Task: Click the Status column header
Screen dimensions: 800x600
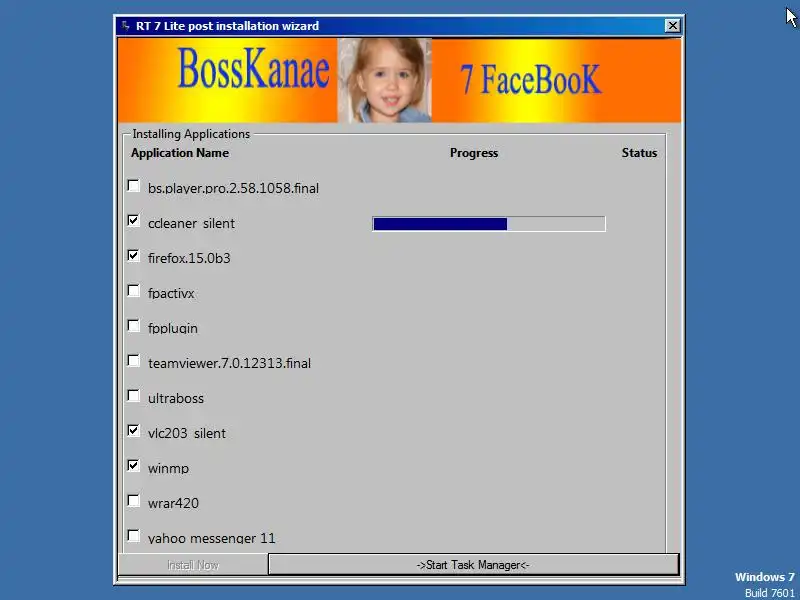Action: click(x=639, y=153)
